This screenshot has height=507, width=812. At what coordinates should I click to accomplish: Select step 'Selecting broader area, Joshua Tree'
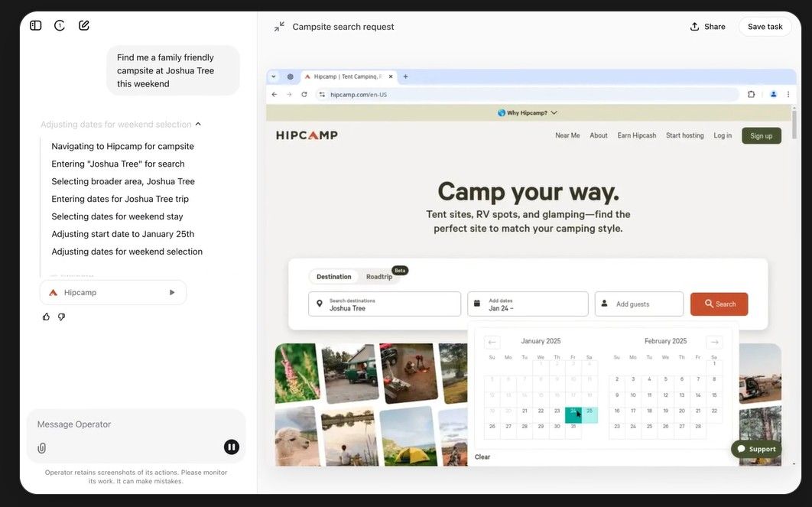[123, 182]
